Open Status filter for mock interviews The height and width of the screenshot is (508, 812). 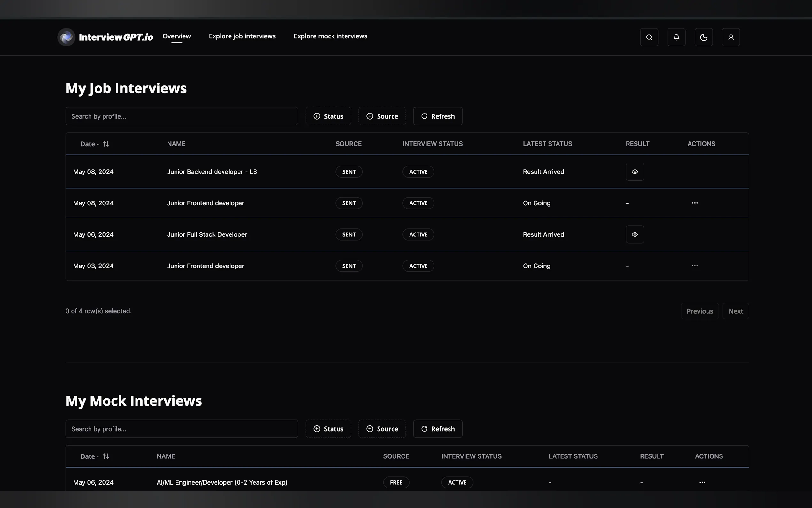point(328,429)
